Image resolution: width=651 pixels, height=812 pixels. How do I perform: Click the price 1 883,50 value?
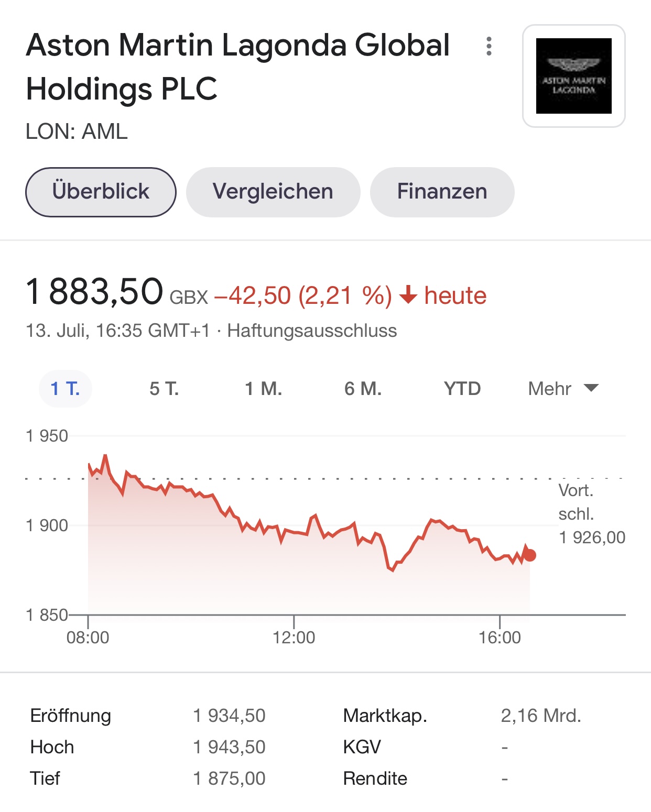pos(95,292)
